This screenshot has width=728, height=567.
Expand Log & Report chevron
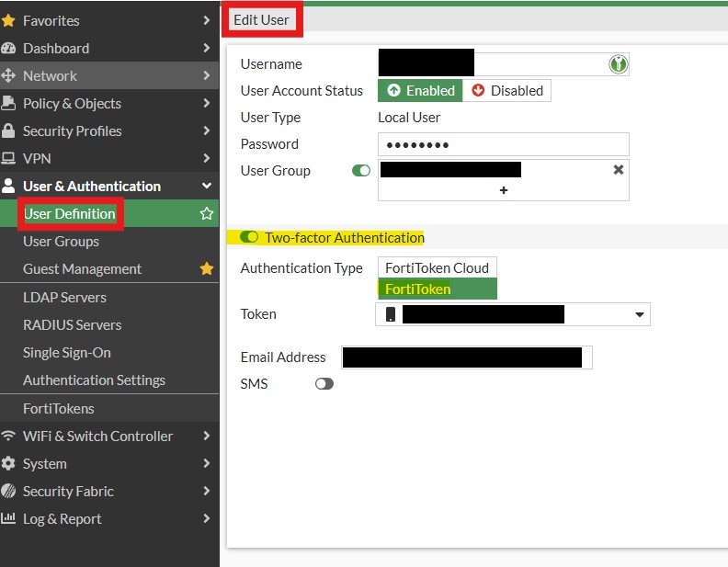207,518
